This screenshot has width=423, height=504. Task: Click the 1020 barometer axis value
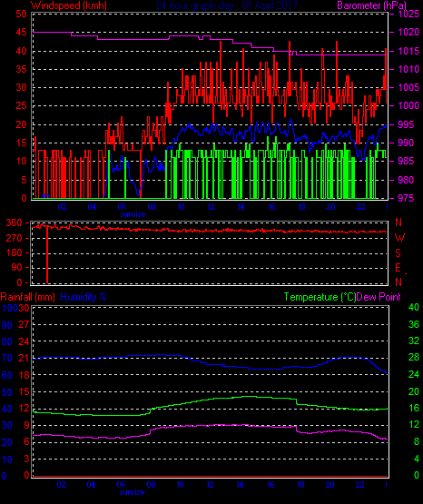click(x=408, y=32)
